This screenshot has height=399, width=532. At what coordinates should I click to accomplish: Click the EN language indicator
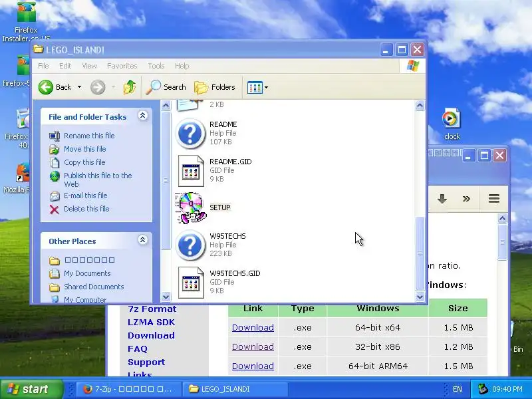coord(457,389)
